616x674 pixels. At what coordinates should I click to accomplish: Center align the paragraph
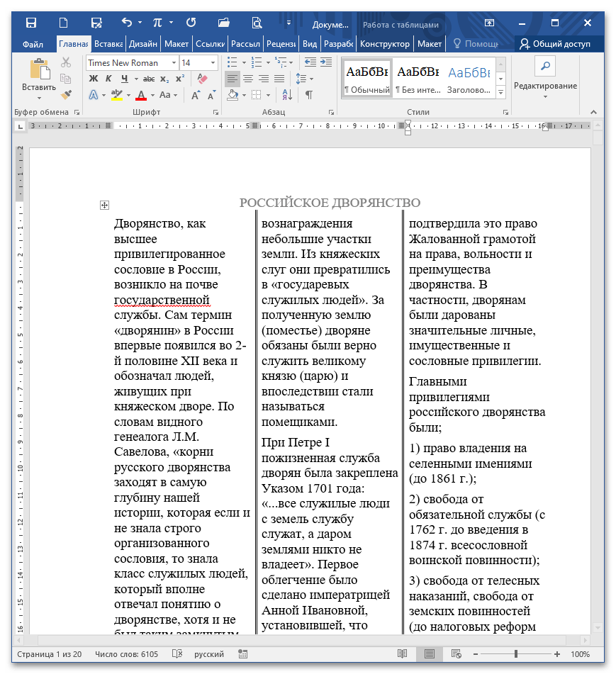point(248,79)
